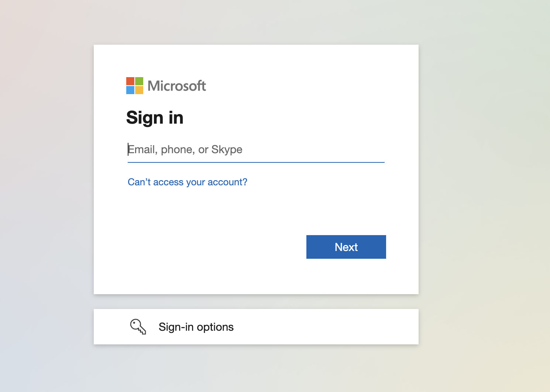The width and height of the screenshot is (550, 392).
Task: Click the placeholder text in the input
Action: [x=185, y=149]
